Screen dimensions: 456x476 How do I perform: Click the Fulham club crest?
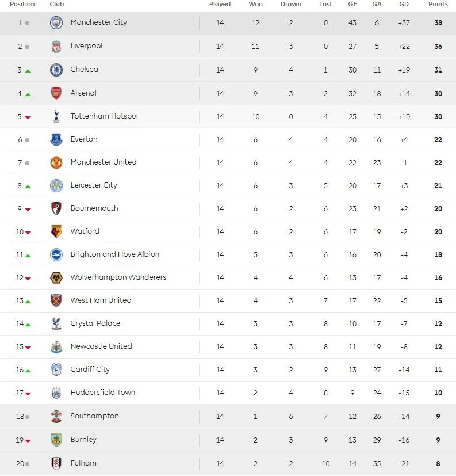coord(56,463)
